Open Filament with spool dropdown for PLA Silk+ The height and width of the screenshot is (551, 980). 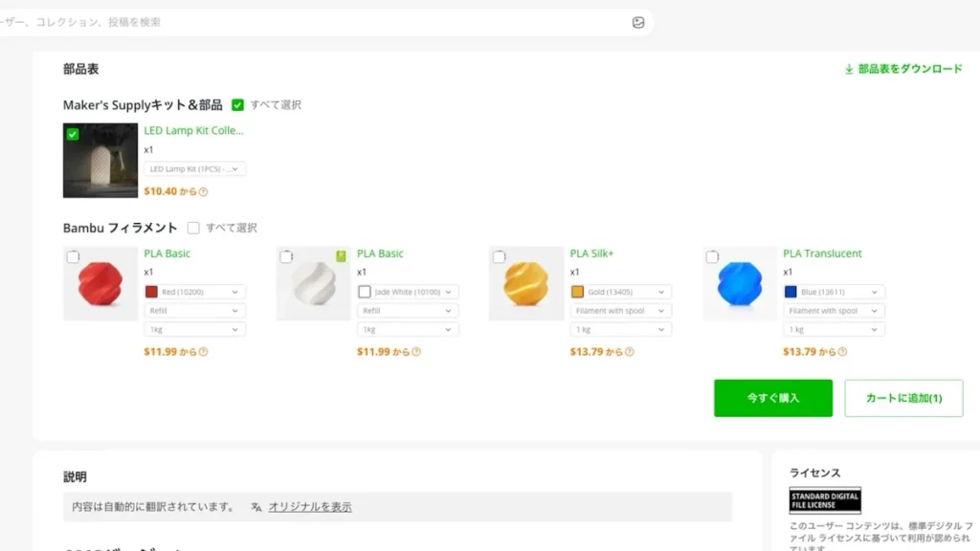click(x=620, y=311)
